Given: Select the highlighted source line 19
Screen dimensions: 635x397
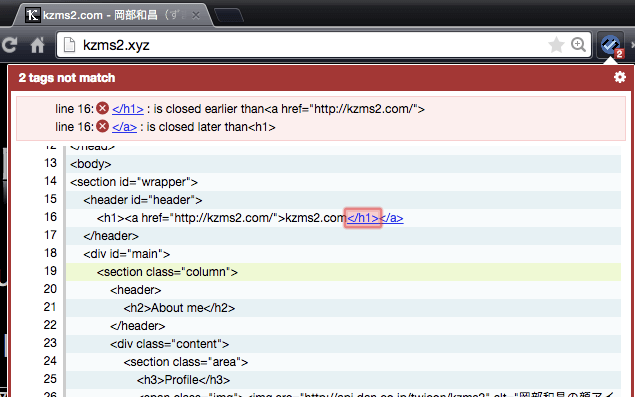Looking at the screenshot, I should pos(343,272).
